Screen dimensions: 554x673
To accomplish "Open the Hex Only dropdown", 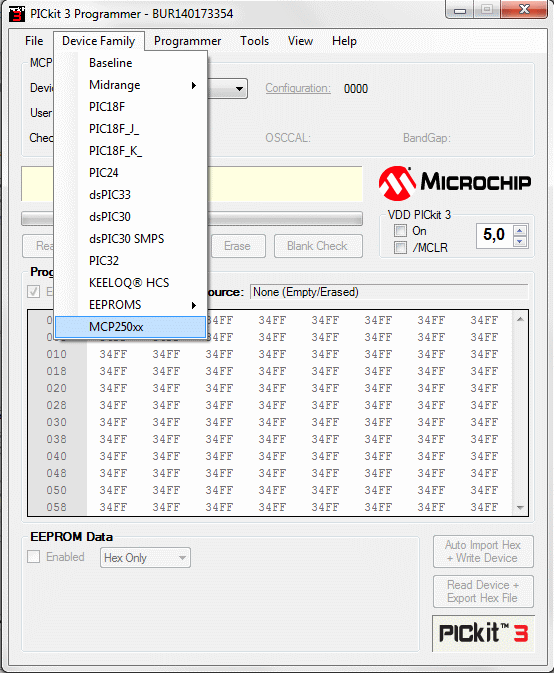I will [145, 558].
